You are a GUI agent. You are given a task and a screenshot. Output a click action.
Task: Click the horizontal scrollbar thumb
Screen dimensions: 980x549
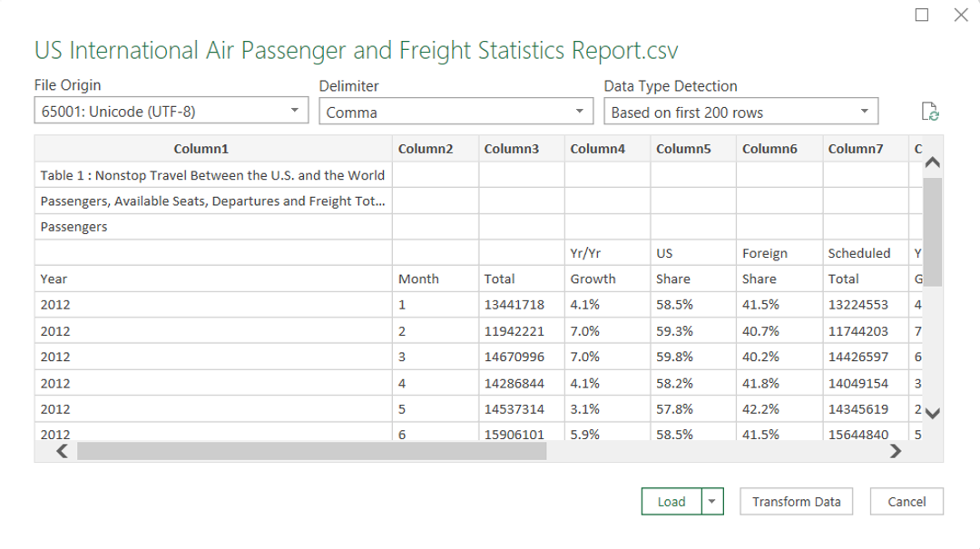click(311, 451)
